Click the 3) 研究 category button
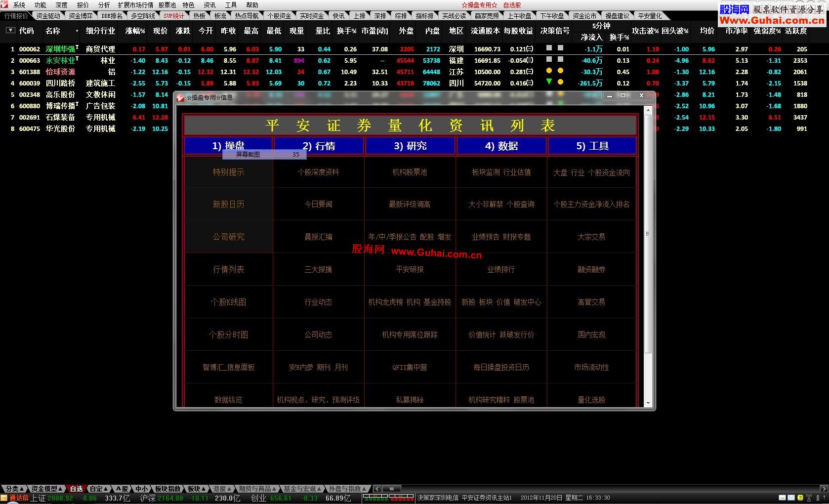This screenshot has height=504, width=829. click(x=410, y=146)
